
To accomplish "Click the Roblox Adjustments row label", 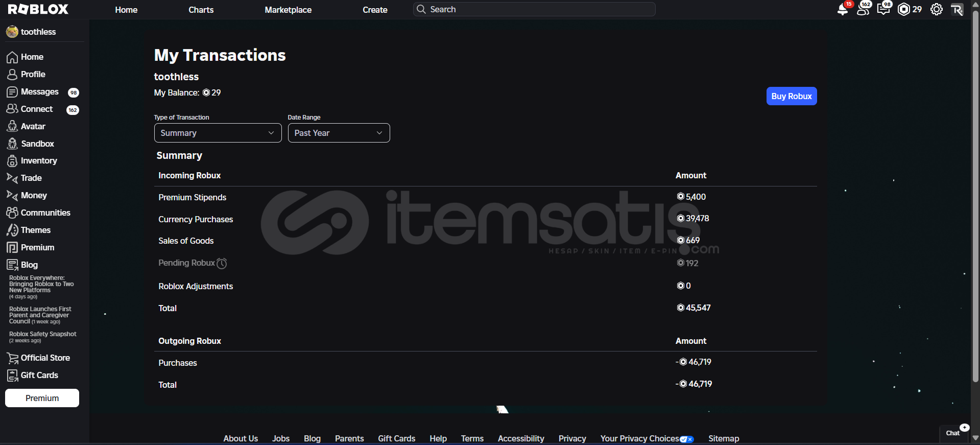I will pyautogui.click(x=196, y=286).
